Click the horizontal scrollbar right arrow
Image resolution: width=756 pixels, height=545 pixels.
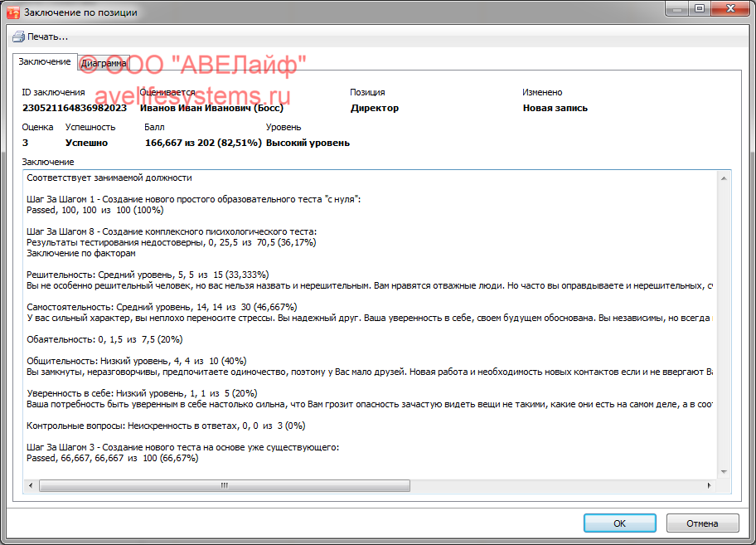[x=708, y=486]
